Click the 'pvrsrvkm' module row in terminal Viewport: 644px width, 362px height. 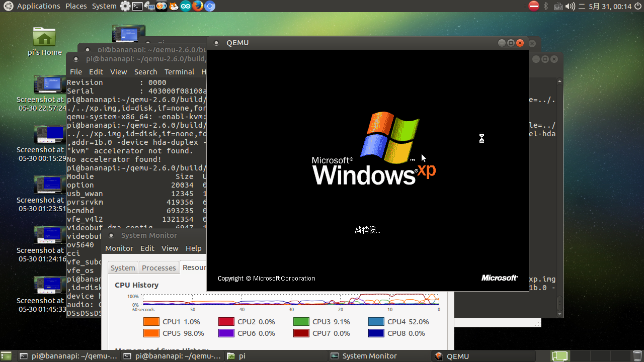[x=136, y=202]
